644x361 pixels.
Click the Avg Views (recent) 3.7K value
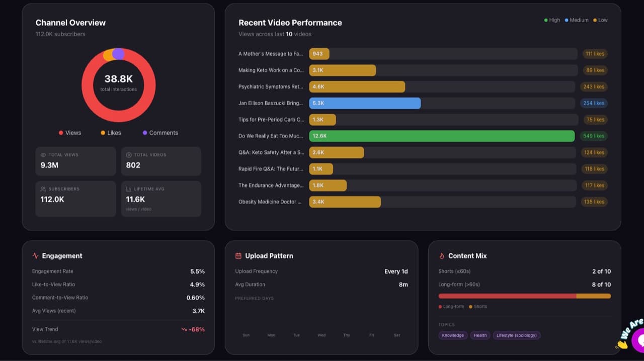pos(198,311)
